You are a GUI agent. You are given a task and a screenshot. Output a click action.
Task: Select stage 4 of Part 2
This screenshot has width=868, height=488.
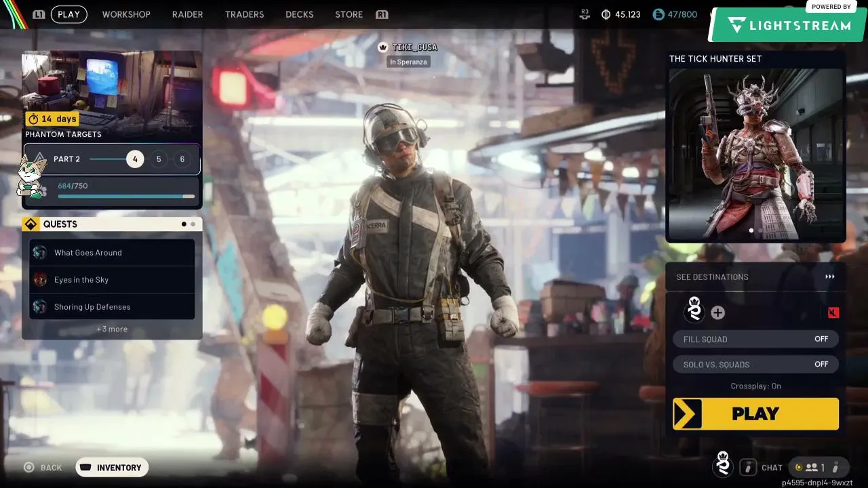pos(135,159)
